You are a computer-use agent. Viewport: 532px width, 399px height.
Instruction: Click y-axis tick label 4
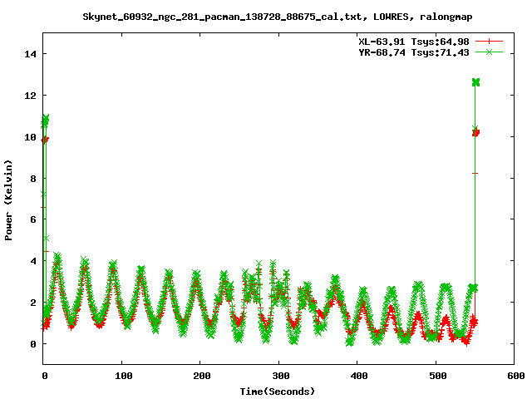pyautogui.click(x=33, y=261)
